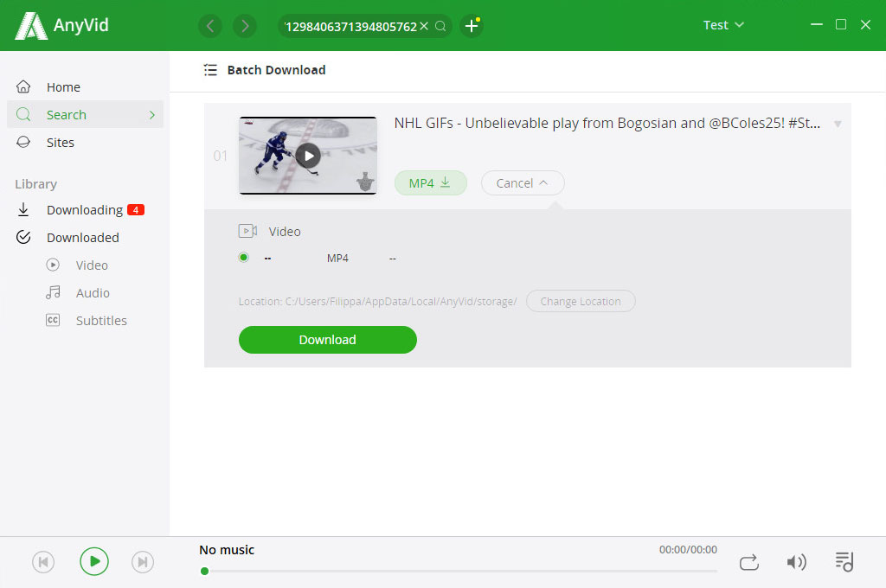This screenshot has width=886, height=588.
Task: Open the Test account dropdown
Action: 723,25
